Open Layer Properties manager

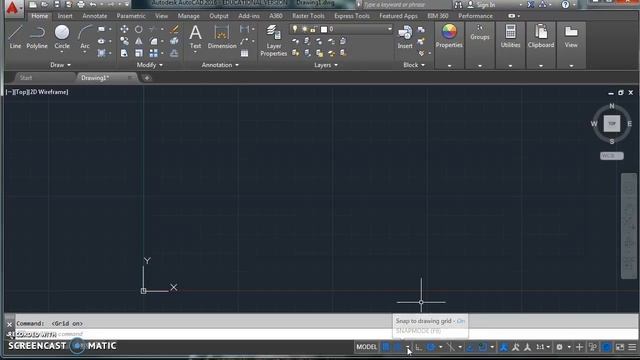click(x=273, y=40)
